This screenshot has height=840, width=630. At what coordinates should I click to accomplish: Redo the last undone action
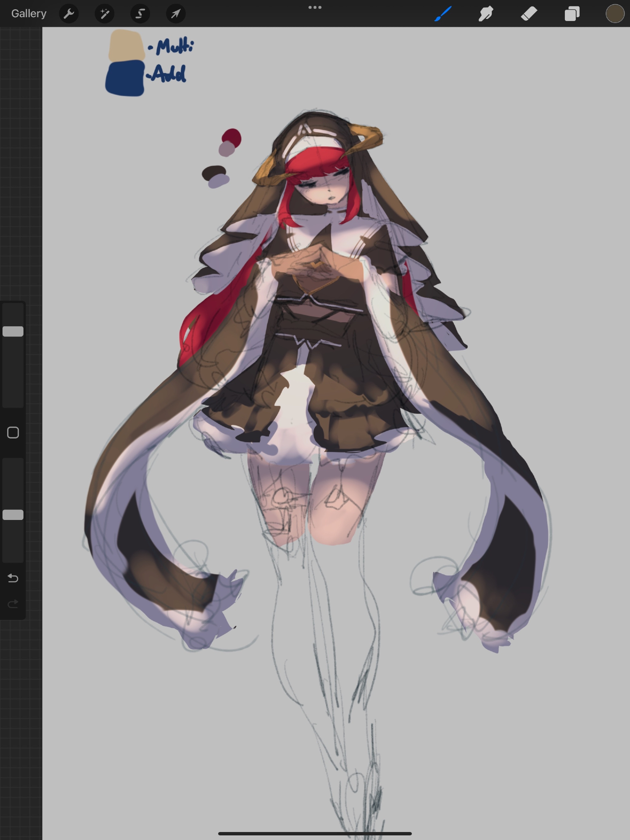point(13,604)
